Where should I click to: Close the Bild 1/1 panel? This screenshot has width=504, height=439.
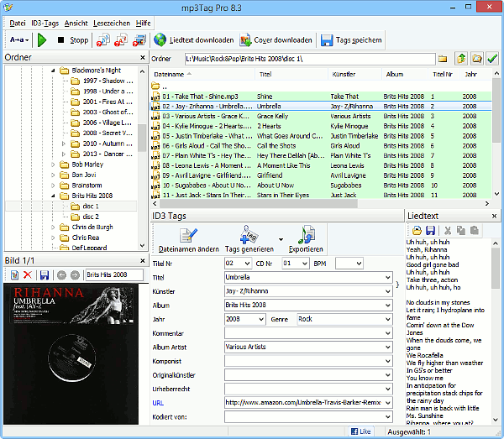point(143,261)
